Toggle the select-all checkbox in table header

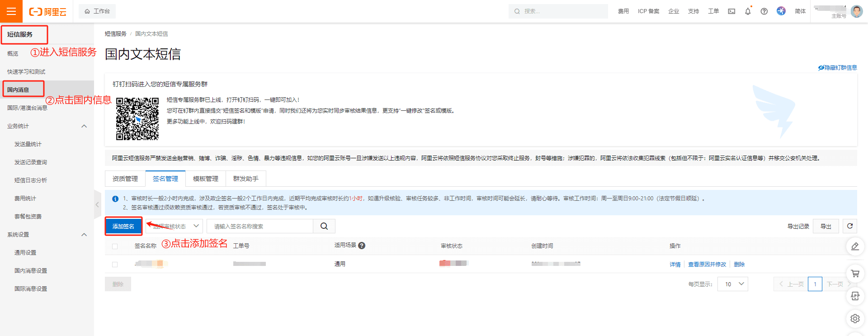[115, 246]
